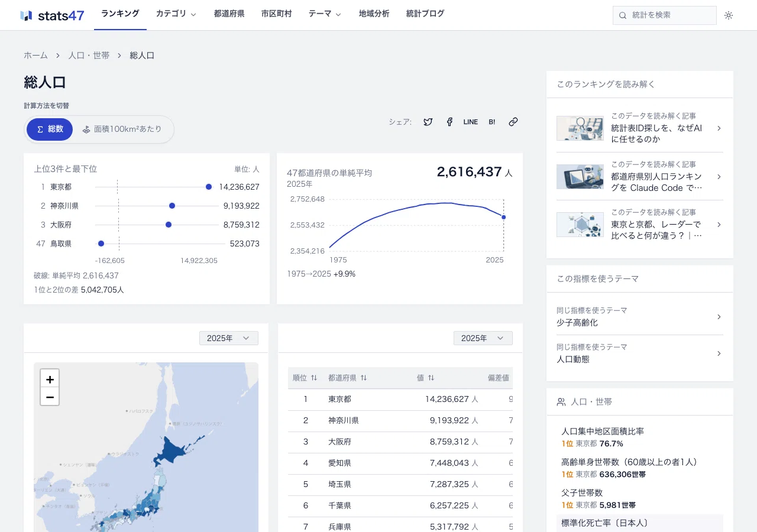Go to the 市区町村 menu
The width and height of the screenshot is (757, 532).
(x=277, y=14)
